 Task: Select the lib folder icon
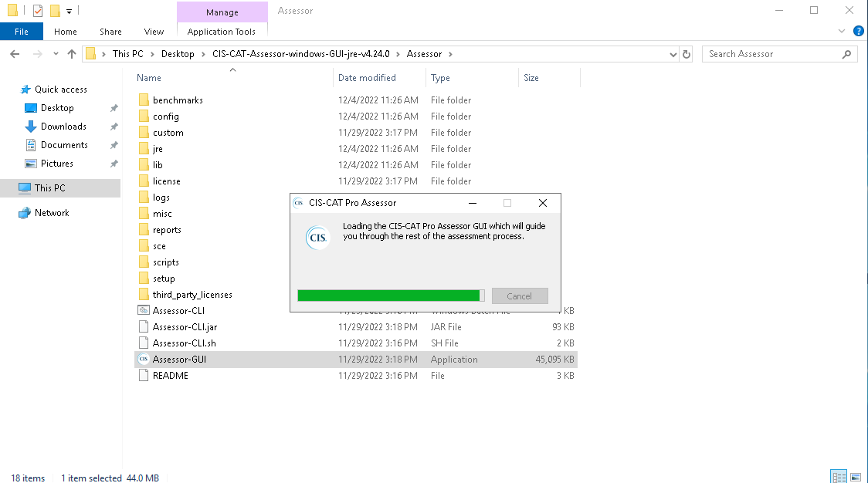pos(144,165)
